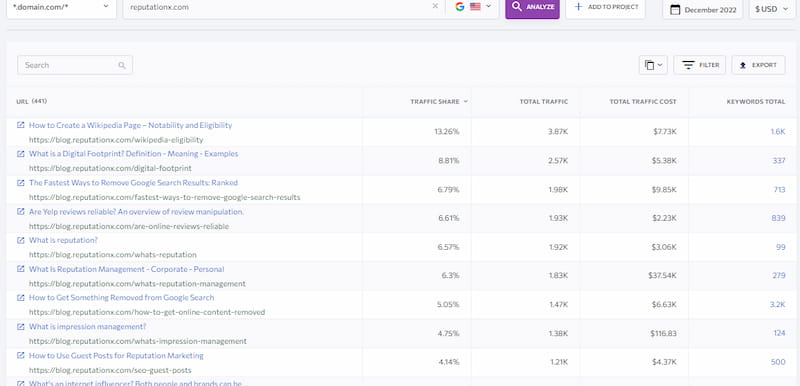Sort by Traffic Share column arrow
Viewport: 800px width, 386px height.
(465, 101)
